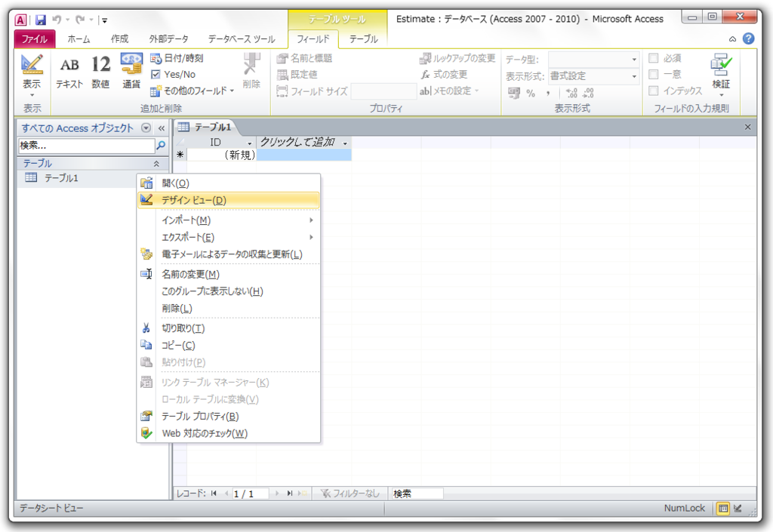
Task: Choose エクスポート from context menu
Action: pos(229,238)
